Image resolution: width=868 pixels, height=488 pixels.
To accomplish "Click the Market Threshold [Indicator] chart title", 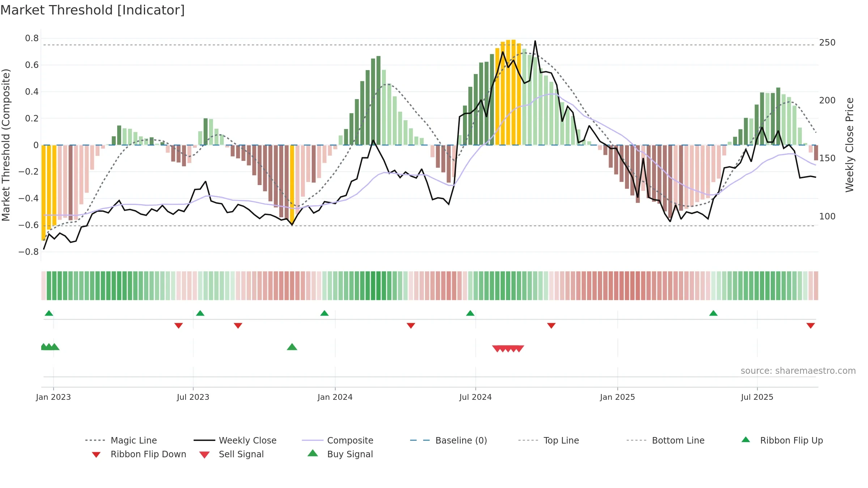I will [93, 10].
